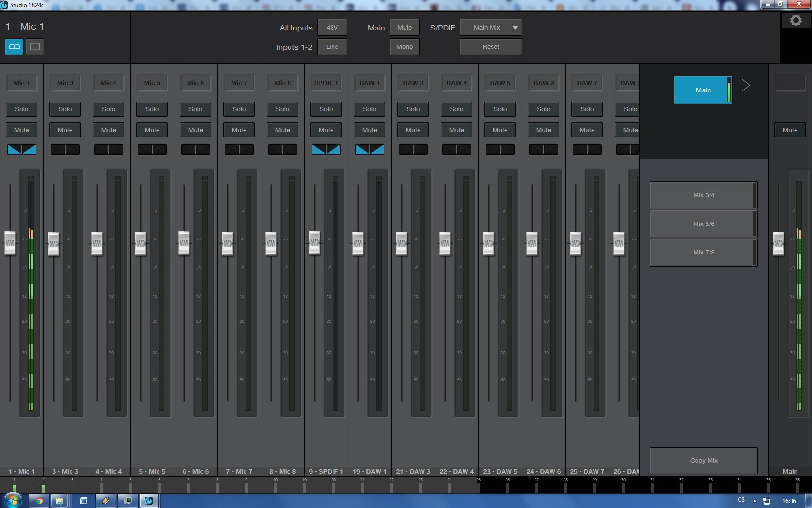Click the Mic 3 pan control
This screenshot has width=812, height=508.
[65, 149]
